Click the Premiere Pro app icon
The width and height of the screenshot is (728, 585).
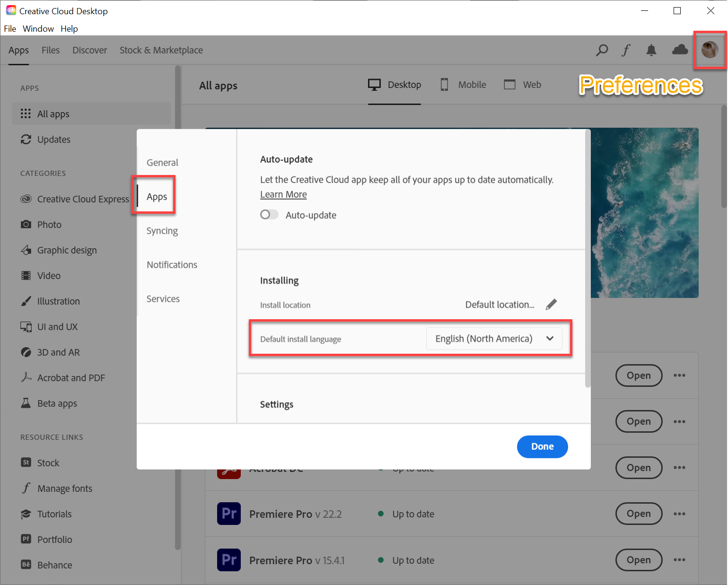tap(229, 514)
